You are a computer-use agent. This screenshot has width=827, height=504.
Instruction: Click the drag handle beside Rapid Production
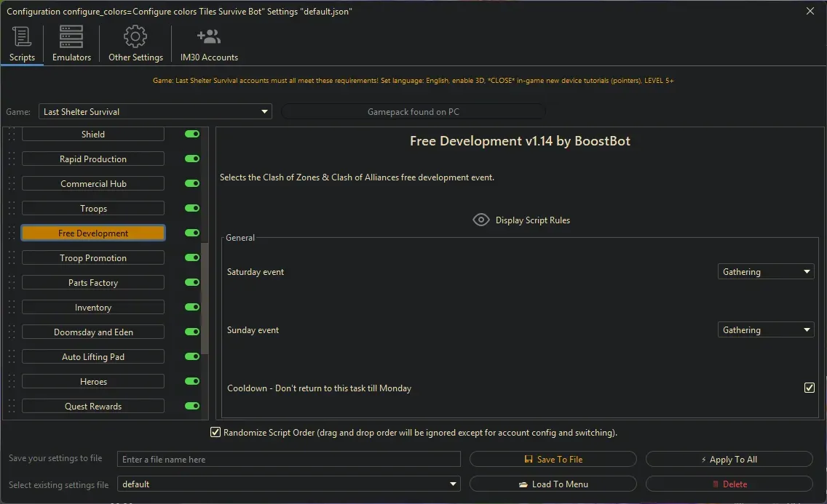(x=12, y=159)
